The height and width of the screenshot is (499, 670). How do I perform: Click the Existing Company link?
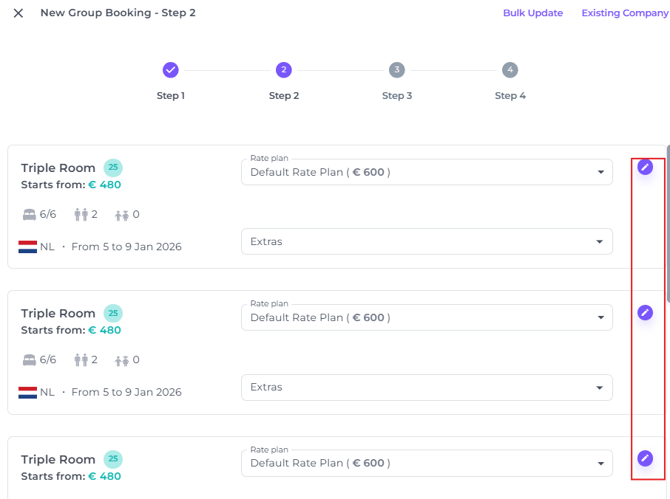click(x=625, y=14)
